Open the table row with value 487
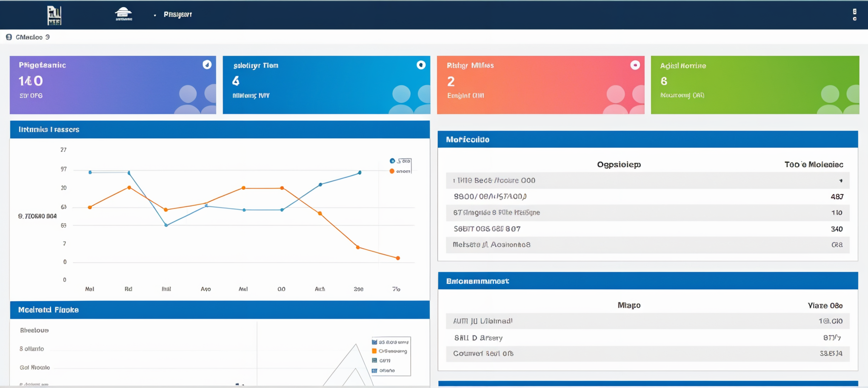 [647, 197]
